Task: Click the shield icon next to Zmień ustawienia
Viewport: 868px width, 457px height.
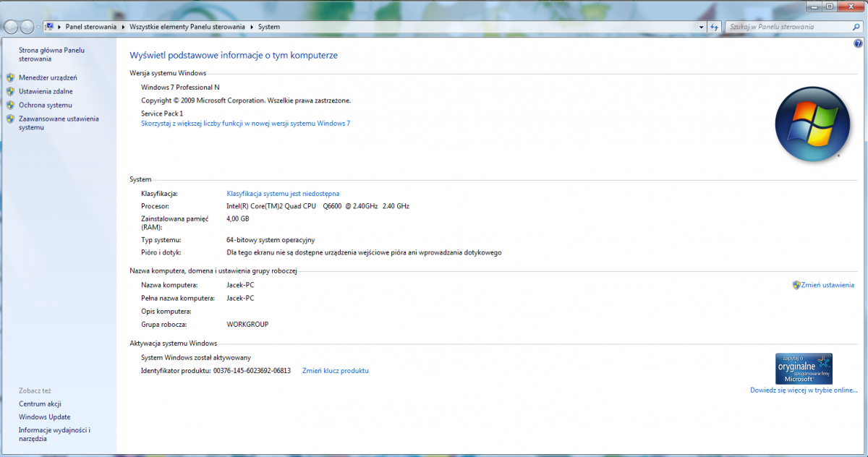Action: [796, 285]
